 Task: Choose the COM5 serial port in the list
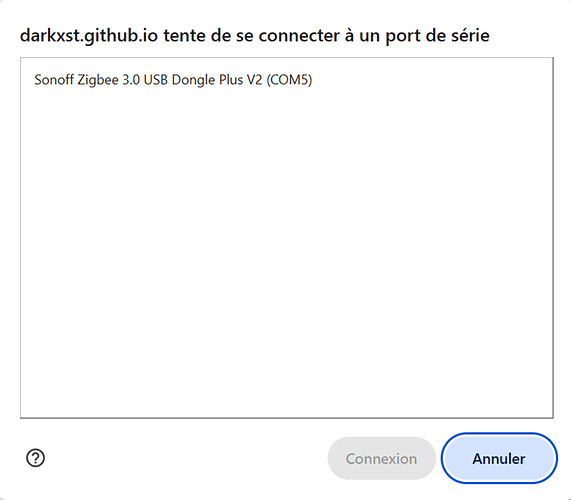287,80
